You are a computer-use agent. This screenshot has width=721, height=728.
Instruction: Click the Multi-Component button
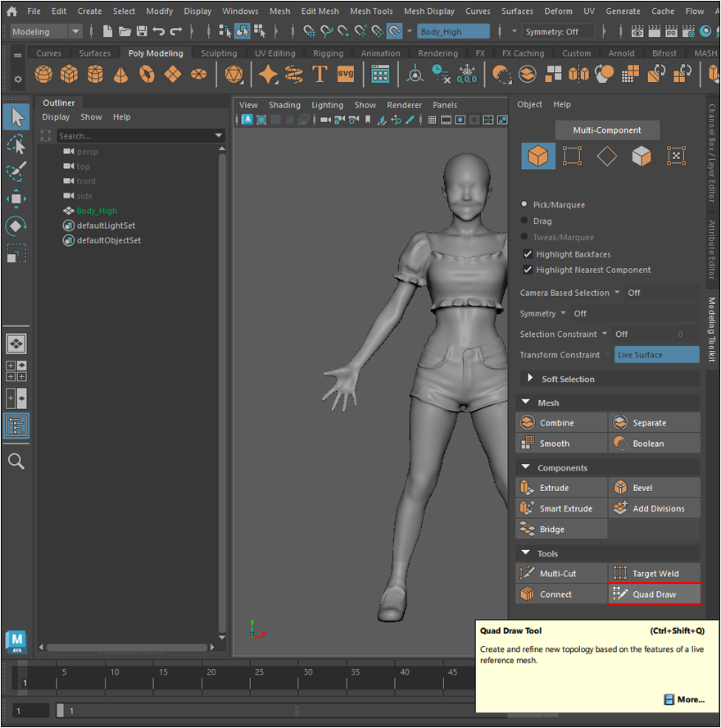click(x=606, y=130)
